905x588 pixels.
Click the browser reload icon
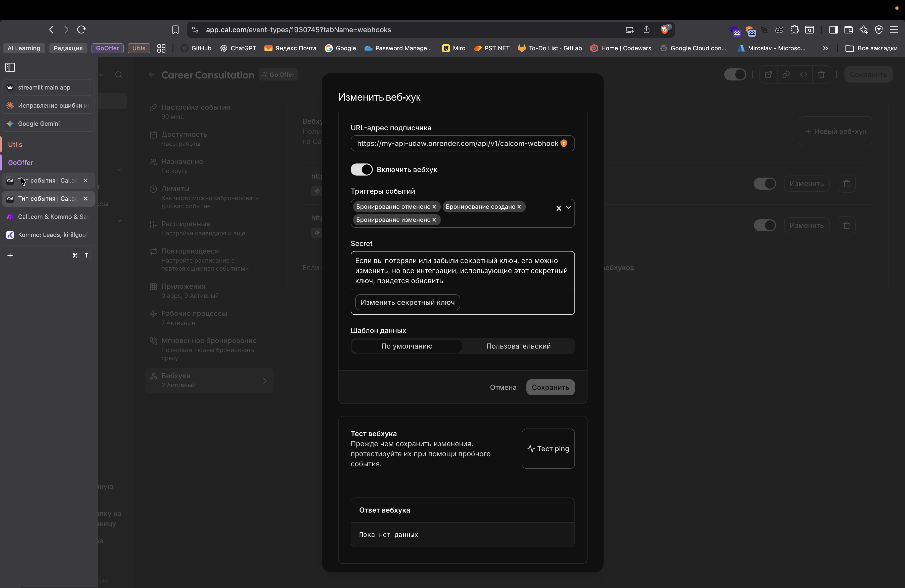pos(81,30)
